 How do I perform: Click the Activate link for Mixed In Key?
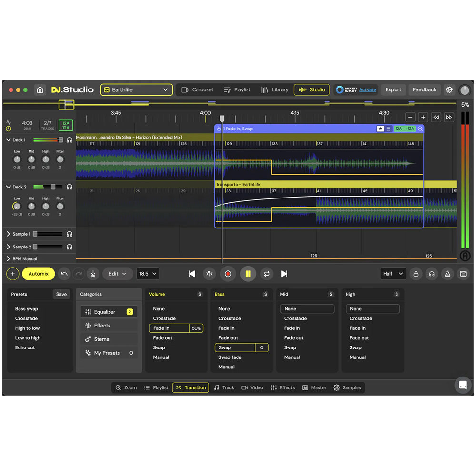point(367,89)
